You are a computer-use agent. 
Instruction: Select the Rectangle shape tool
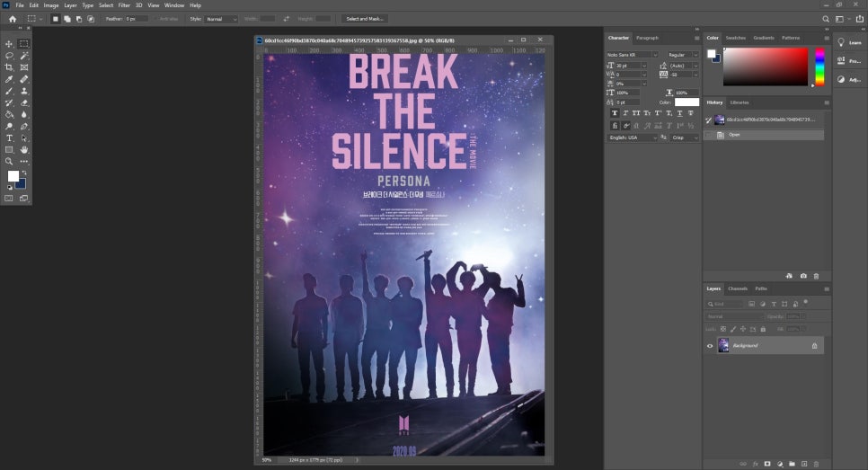9,150
